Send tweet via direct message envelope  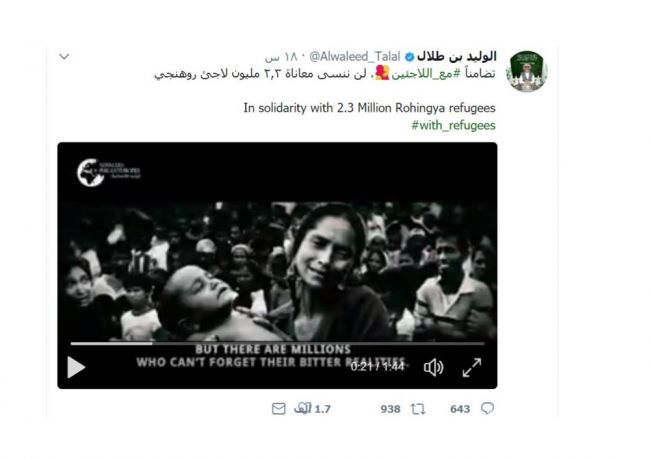coord(279,409)
